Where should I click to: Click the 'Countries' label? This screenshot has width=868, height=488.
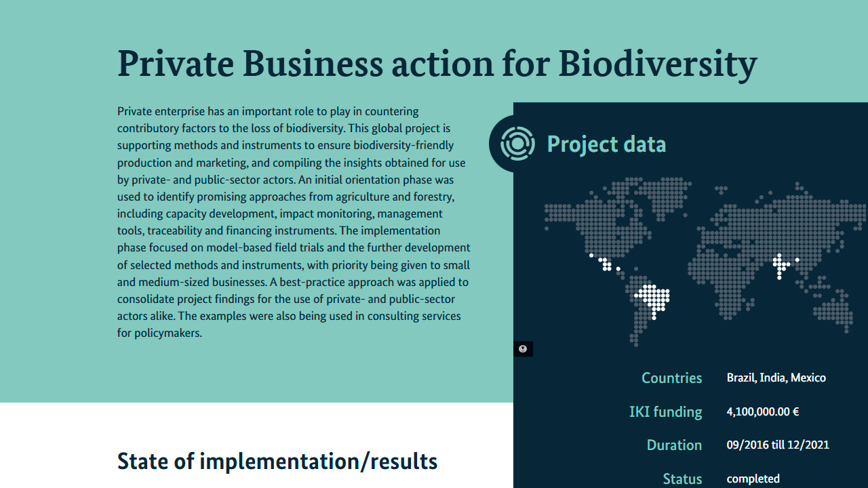[671, 378]
